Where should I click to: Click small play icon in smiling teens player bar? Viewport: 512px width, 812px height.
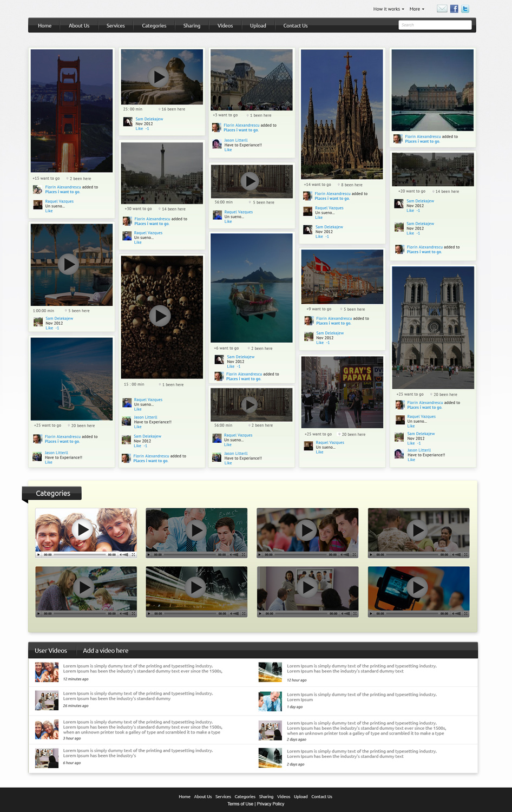38,555
